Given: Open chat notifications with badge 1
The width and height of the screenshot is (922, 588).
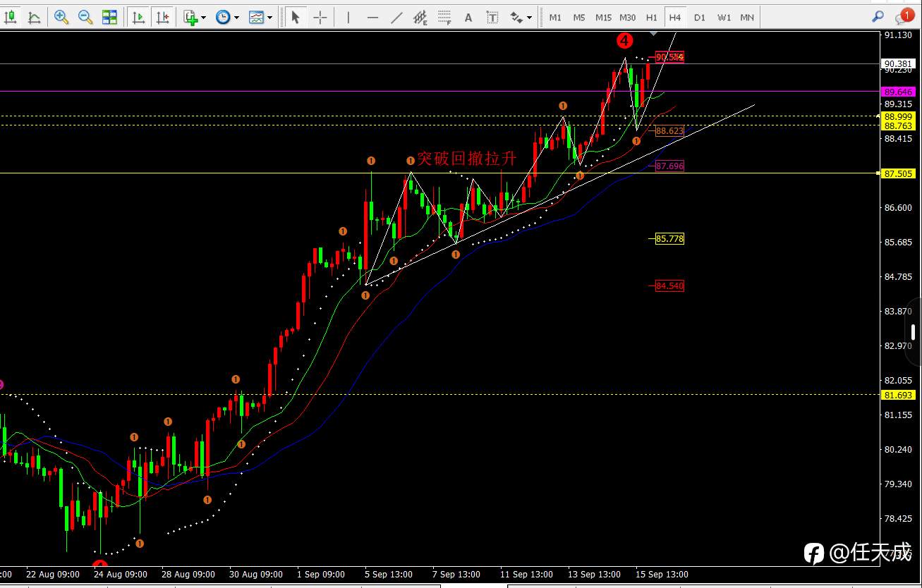Looking at the screenshot, I should pyautogui.click(x=904, y=16).
